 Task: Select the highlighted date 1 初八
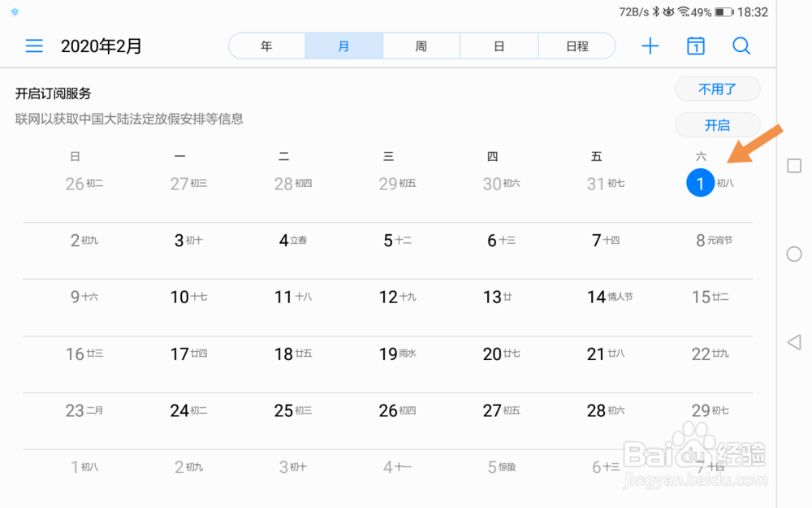700,184
